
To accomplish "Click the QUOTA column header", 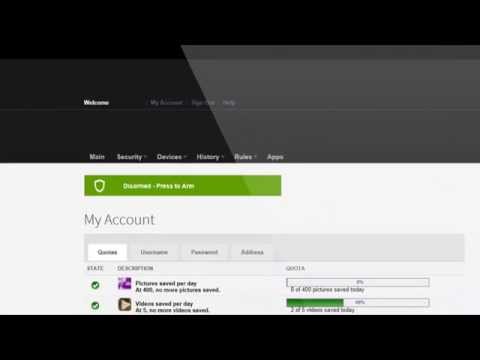I will point(295,268).
